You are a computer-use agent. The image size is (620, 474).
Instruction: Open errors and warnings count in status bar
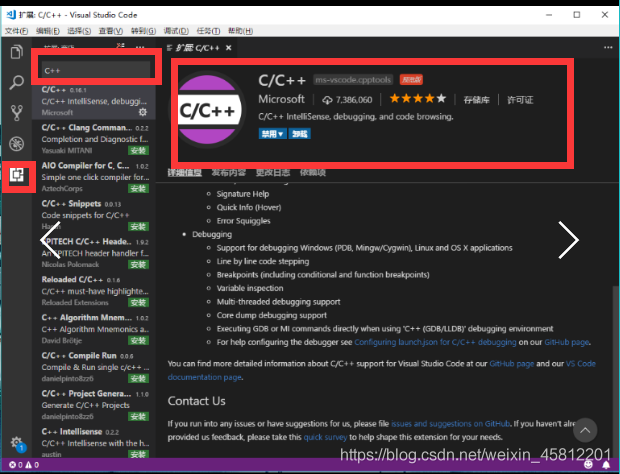24,465
